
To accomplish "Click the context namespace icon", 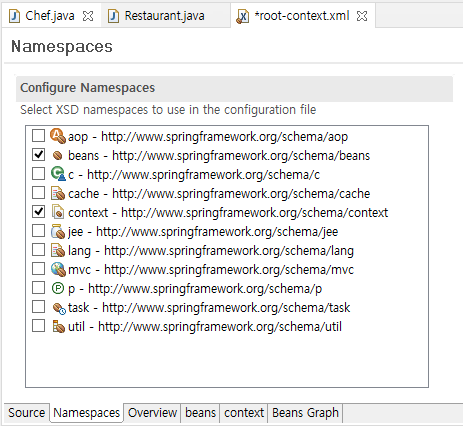I will click(58, 212).
